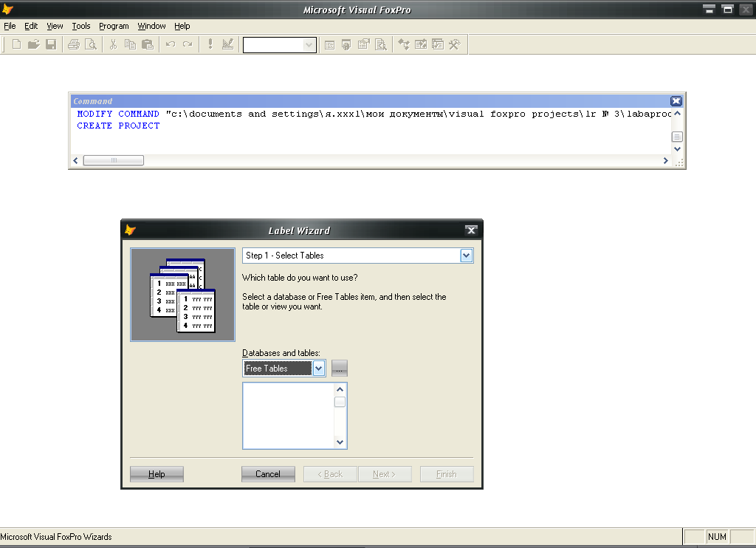The width and height of the screenshot is (756, 548).
Task: Click the MODIFY COMMAND line in Command window
Action: pyautogui.click(x=374, y=114)
